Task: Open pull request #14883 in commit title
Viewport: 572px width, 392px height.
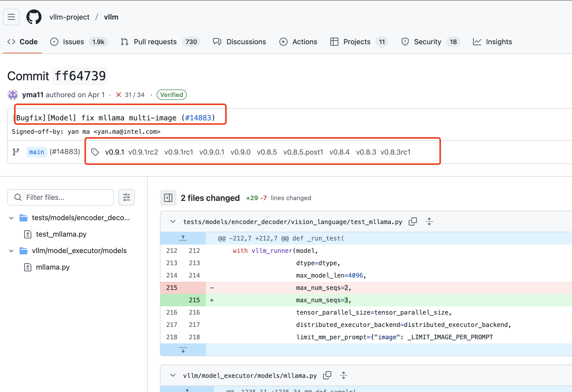Action: click(x=198, y=118)
